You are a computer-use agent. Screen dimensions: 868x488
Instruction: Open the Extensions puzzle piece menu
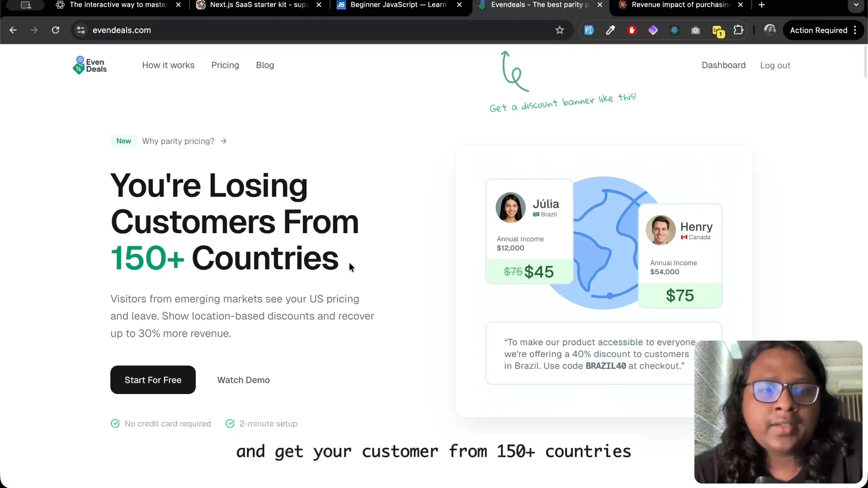point(738,30)
